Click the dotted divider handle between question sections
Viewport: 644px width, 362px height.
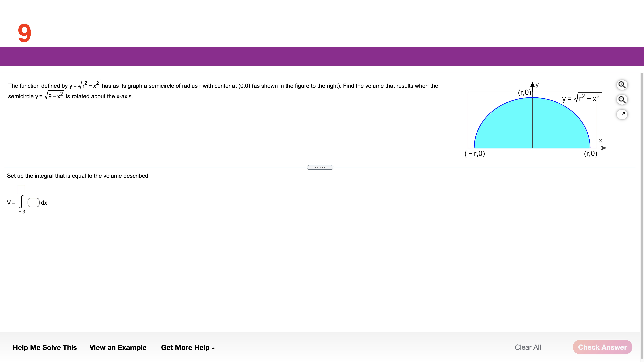(320, 167)
